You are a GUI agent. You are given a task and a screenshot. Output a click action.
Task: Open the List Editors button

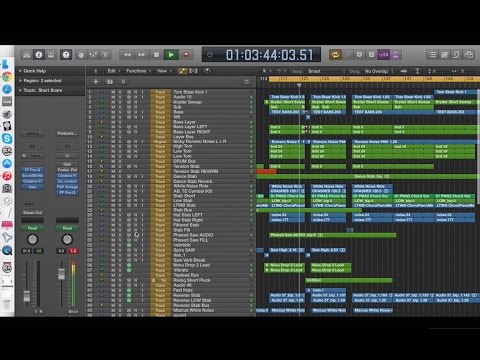(x=432, y=55)
